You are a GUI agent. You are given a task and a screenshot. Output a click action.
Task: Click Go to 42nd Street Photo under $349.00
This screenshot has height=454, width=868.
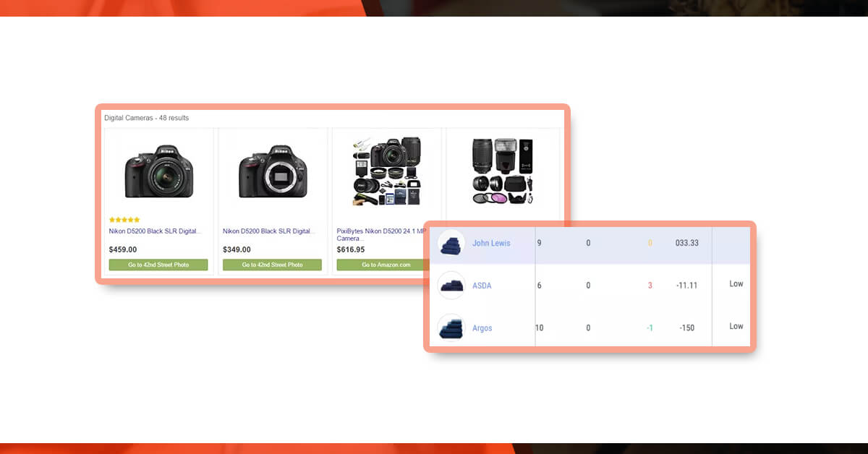tap(272, 265)
